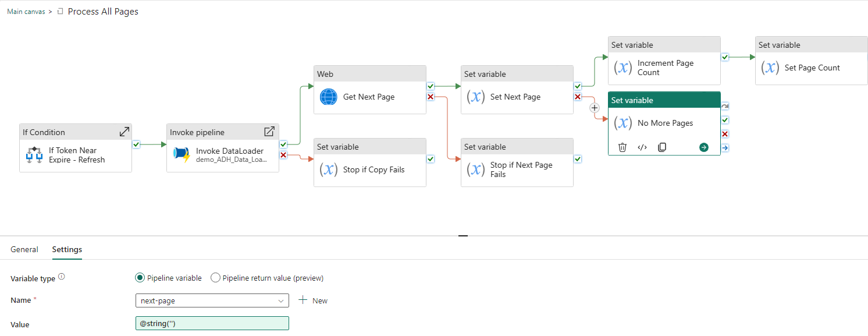The height and width of the screenshot is (336, 868).
Task: Expand the If Condition activity
Action: [x=124, y=132]
